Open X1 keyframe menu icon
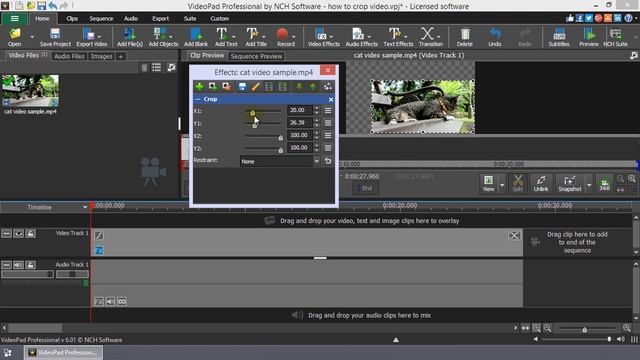This screenshot has width=640, height=360. pyautogui.click(x=328, y=110)
